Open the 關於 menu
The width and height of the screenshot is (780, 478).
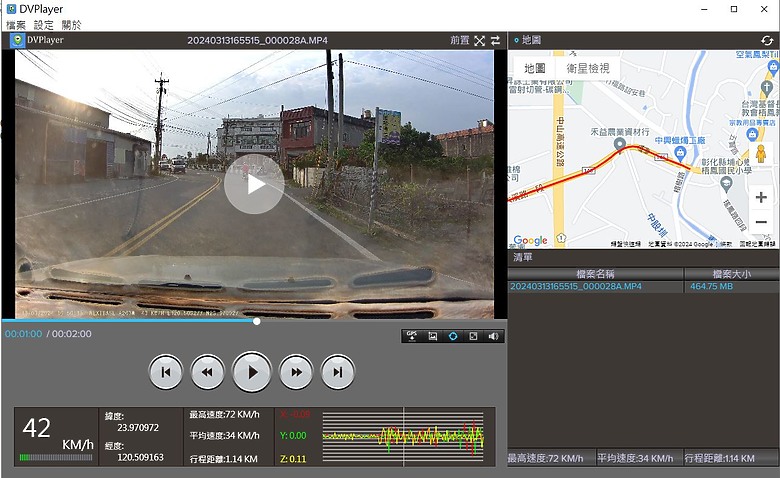71,25
